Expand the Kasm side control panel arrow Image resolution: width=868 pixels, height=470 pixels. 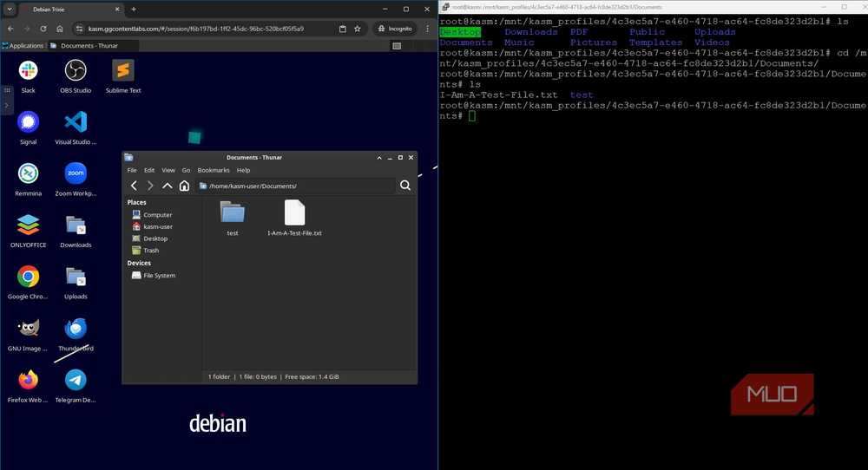[x=7, y=105]
